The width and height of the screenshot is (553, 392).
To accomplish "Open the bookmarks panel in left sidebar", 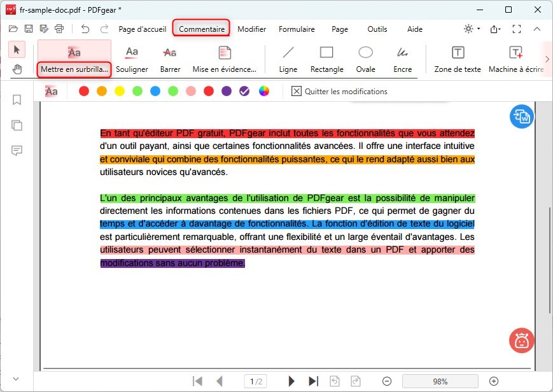I will click(x=17, y=100).
